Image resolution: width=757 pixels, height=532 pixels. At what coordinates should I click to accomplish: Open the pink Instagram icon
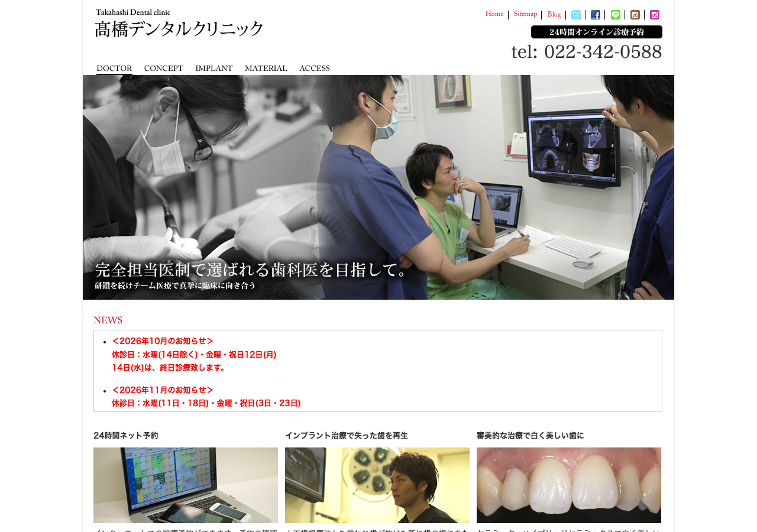tap(655, 15)
